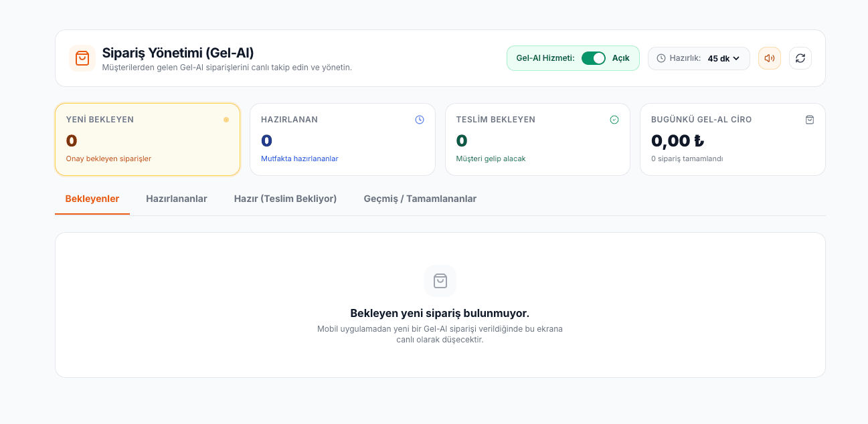868x424 pixels.
Task: Select the Yeni Bekleyen summary card
Action: pos(147,139)
